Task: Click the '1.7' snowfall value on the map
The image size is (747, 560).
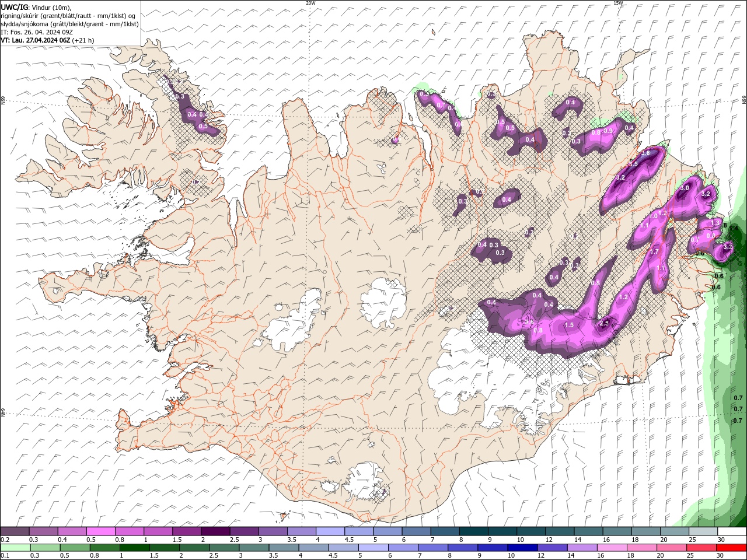Action: pyautogui.click(x=654, y=251)
